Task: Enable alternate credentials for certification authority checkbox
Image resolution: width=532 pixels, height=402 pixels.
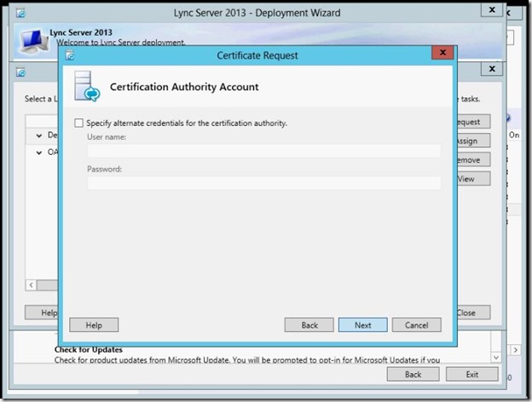Action: coord(78,123)
